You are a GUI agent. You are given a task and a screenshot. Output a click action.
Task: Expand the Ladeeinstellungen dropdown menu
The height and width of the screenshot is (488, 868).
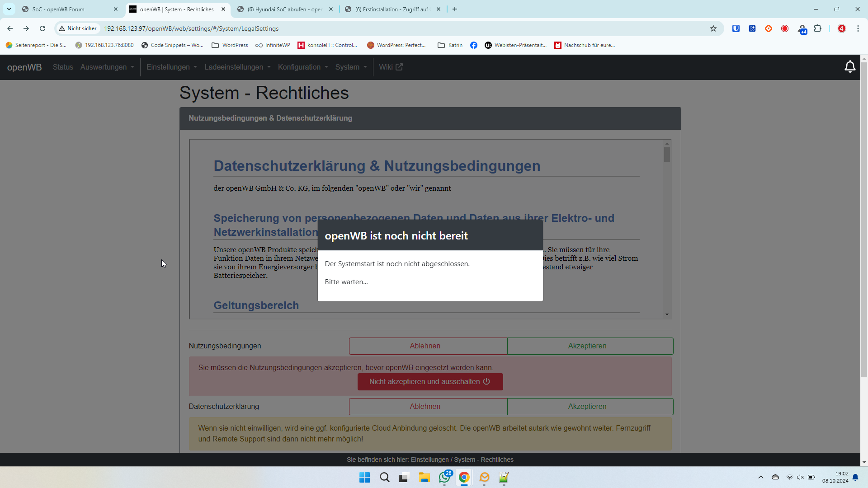point(237,67)
